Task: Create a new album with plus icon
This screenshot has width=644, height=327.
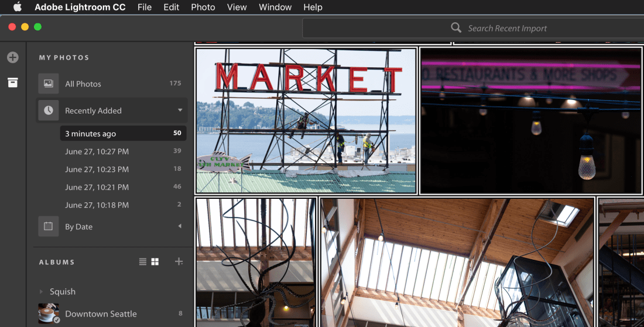Action: [179, 261]
